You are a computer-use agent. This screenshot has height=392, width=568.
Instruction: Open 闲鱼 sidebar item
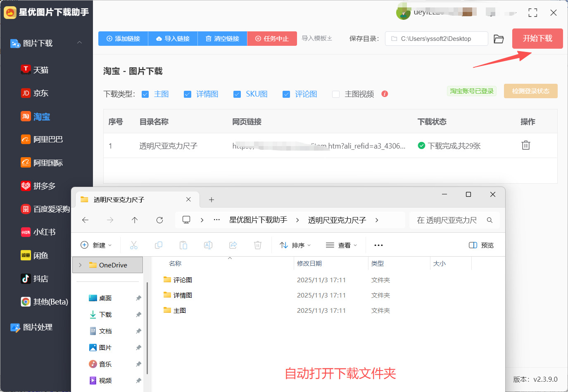[x=35, y=255]
